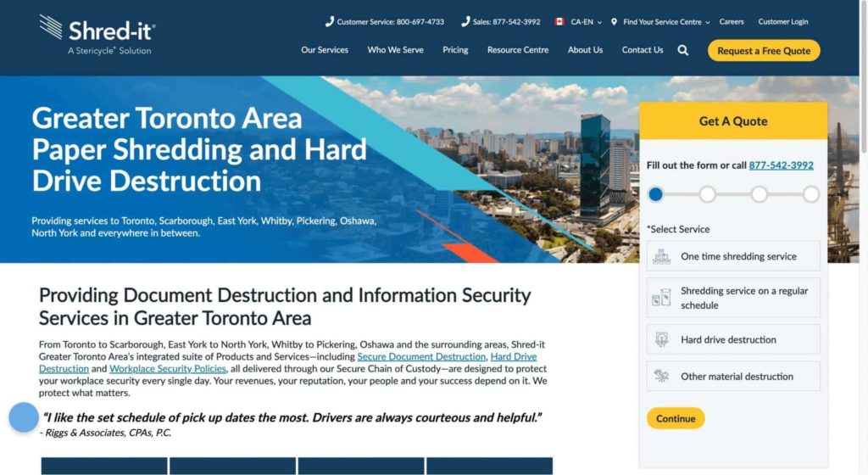Open the Secure Document Destruction link

[x=421, y=356]
